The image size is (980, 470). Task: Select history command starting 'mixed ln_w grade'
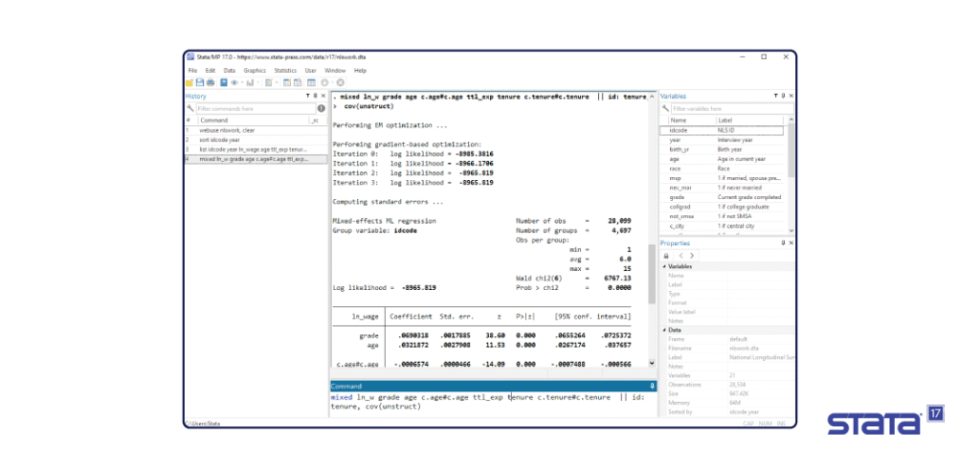click(256, 159)
